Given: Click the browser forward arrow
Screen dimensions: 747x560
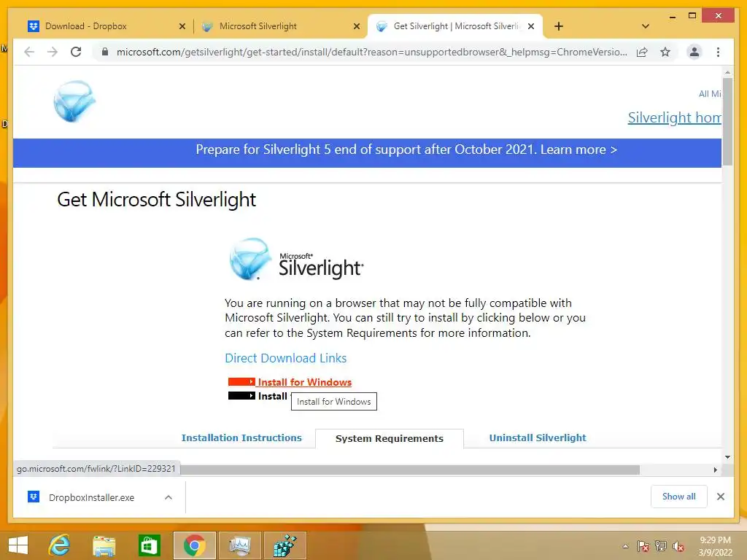Looking at the screenshot, I should point(53,52).
